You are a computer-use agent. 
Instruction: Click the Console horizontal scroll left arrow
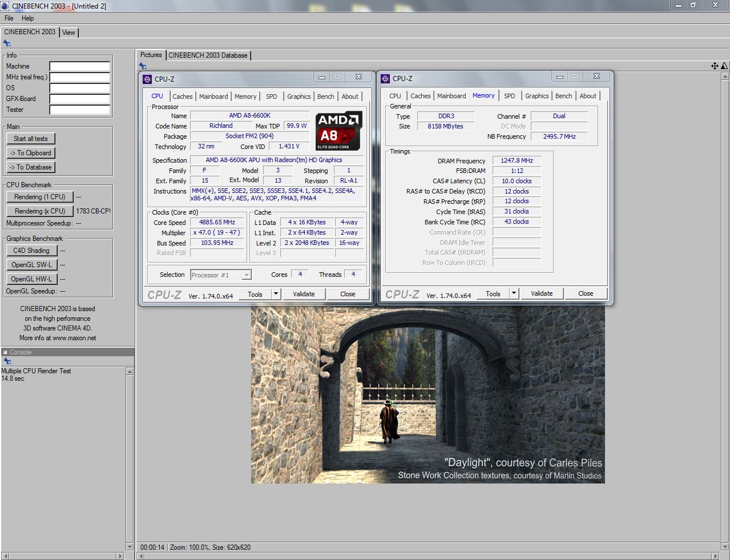coord(6,556)
